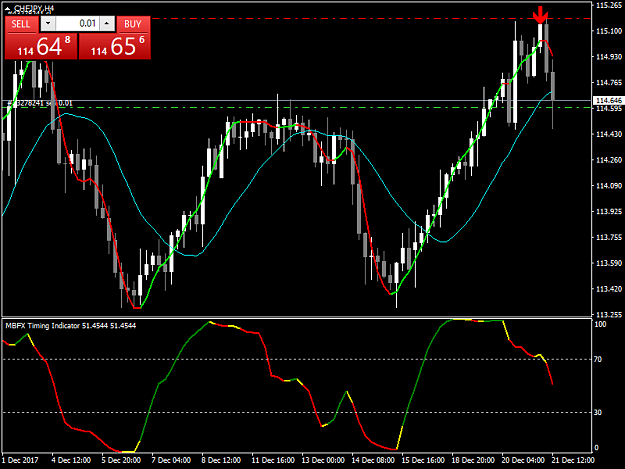
Task: Click the indicator level 70 label
Action: (598, 359)
